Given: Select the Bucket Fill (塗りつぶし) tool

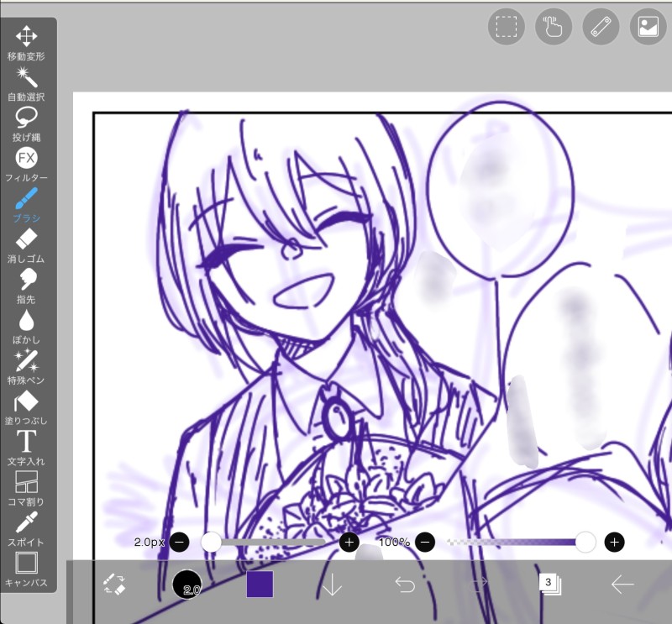Looking at the screenshot, I should (x=26, y=407).
